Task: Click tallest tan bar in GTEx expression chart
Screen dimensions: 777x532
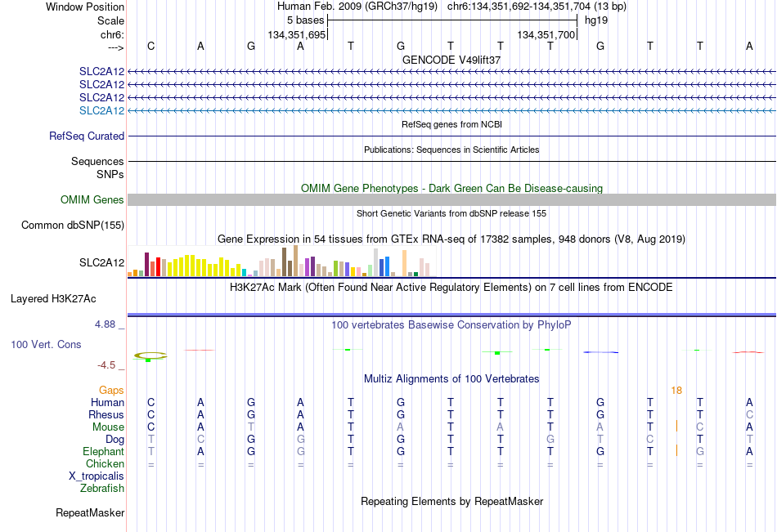Action: (x=295, y=261)
